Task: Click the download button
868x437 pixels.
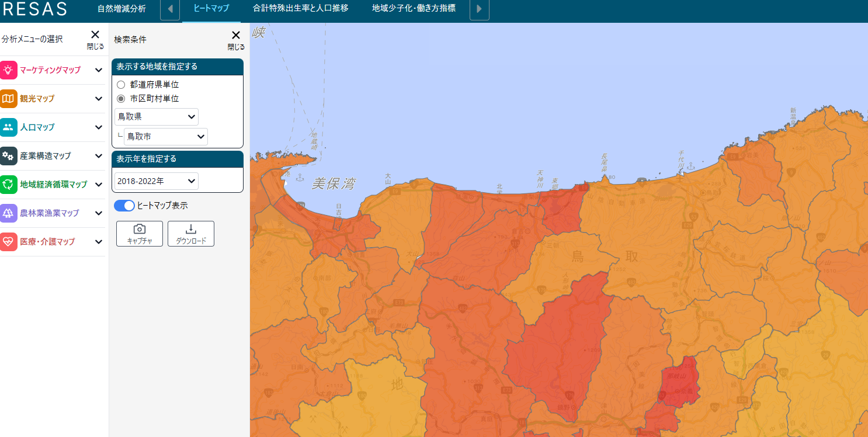Action: pos(191,233)
